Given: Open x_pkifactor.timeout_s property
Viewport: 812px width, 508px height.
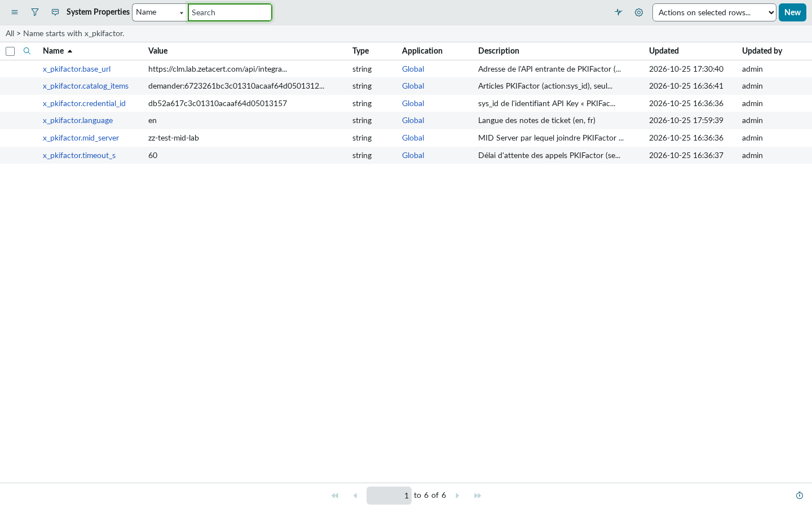Looking at the screenshot, I should [x=79, y=155].
